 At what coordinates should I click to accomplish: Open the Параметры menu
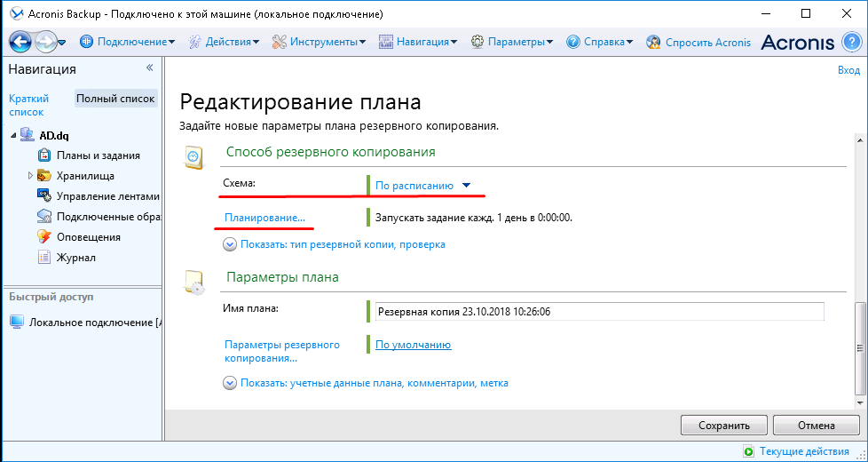(520, 42)
